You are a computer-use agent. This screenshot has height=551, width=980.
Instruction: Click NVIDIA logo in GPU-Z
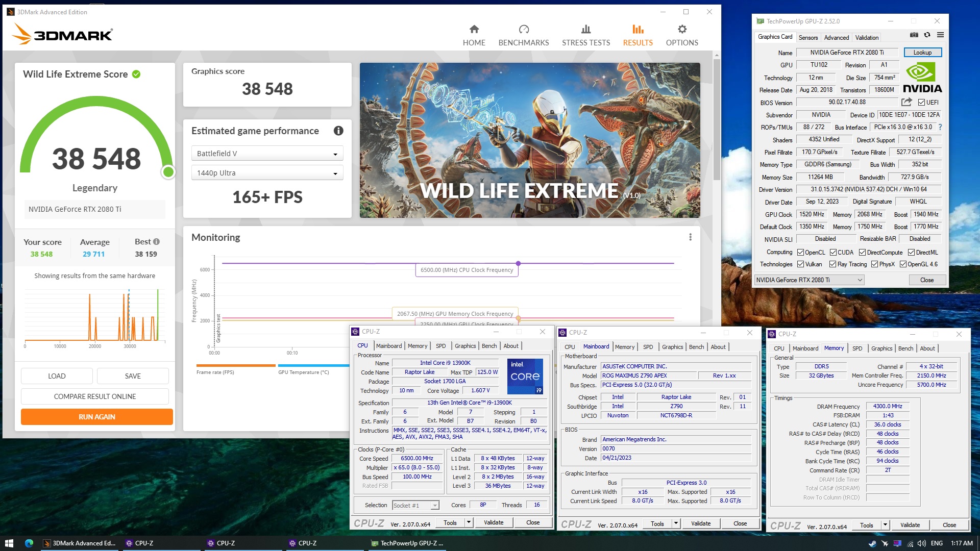point(922,78)
